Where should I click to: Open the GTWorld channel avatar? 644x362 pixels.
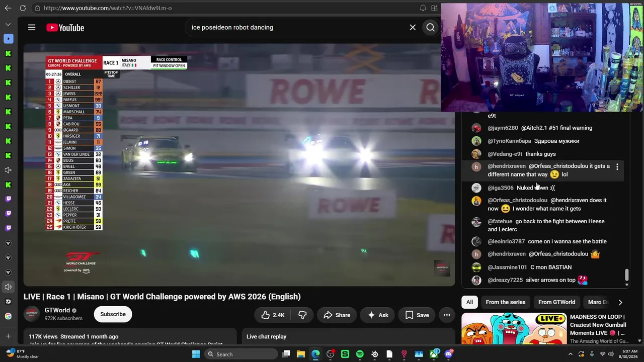coord(32,314)
